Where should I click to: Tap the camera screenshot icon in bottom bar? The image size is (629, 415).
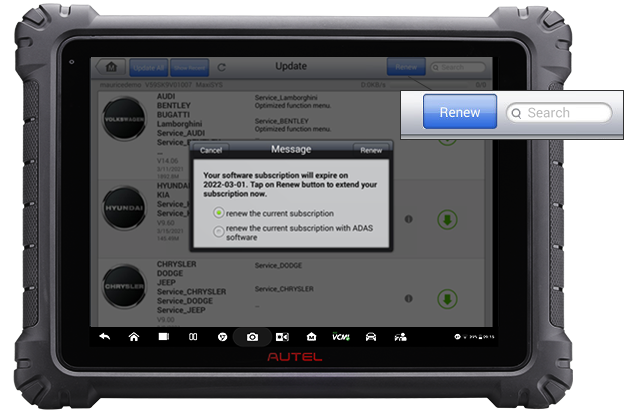coord(252,337)
